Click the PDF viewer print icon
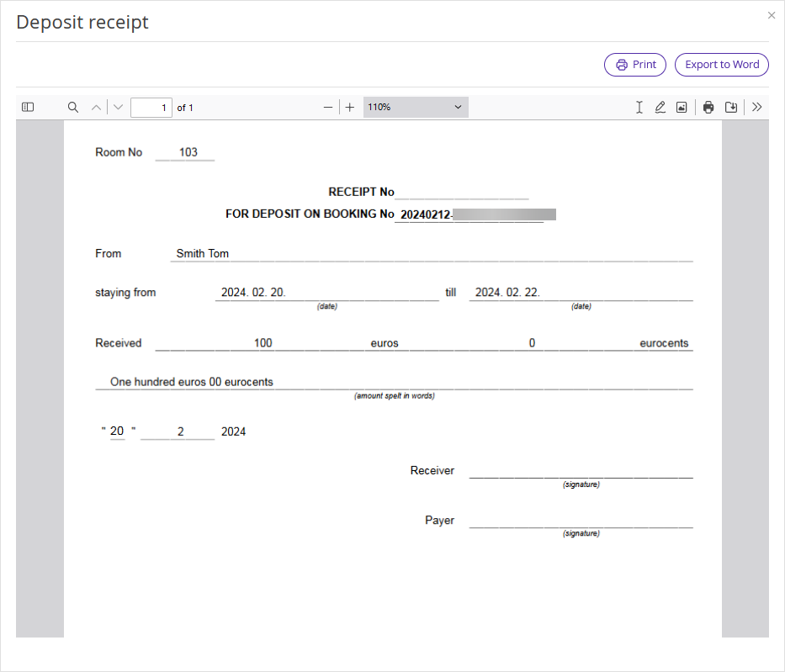This screenshot has width=785, height=672. 708,107
